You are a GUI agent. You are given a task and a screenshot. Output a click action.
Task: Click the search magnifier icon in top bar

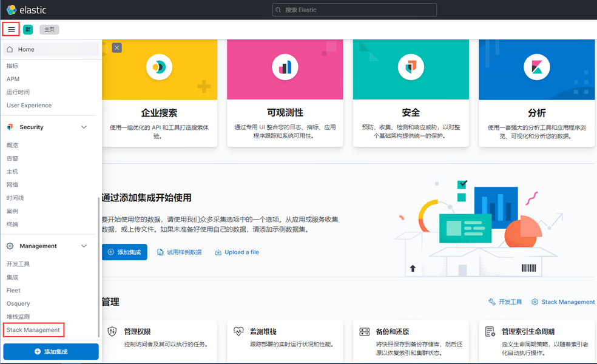point(278,10)
